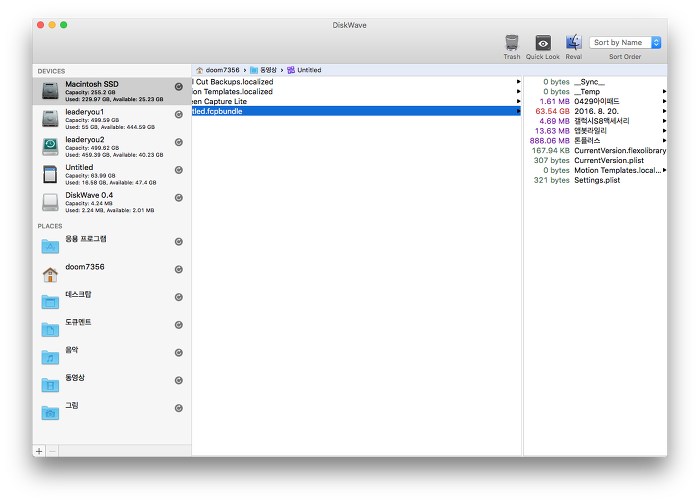This screenshot has width=700, height=503.
Task: Click the Trash toolbar icon
Action: [x=512, y=43]
